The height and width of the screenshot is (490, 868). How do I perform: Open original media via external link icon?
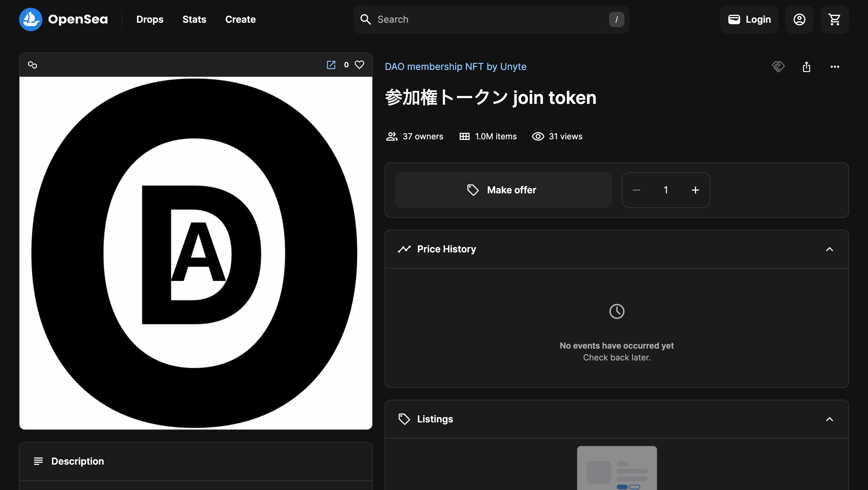(x=331, y=65)
